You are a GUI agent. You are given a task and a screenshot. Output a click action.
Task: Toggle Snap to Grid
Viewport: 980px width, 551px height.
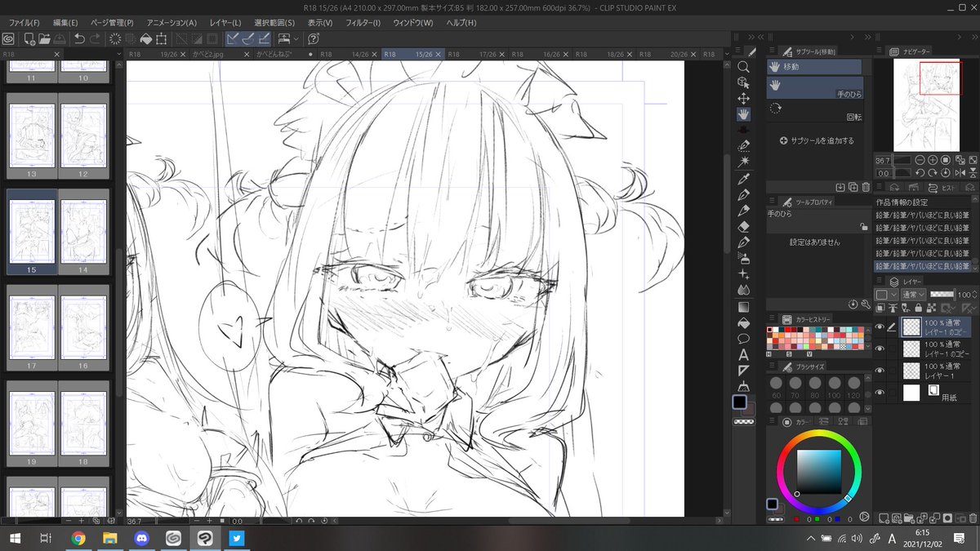[x=265, y=38]
